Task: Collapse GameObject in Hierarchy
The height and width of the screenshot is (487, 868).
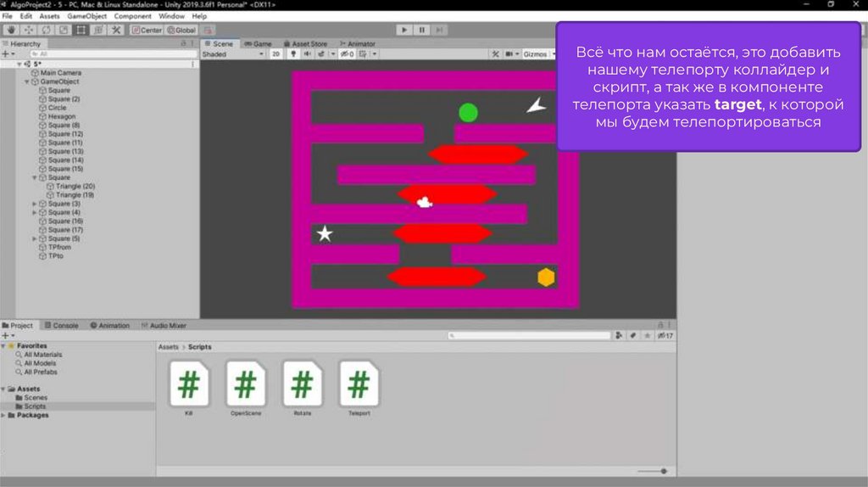Action: (x=26, y=82)
